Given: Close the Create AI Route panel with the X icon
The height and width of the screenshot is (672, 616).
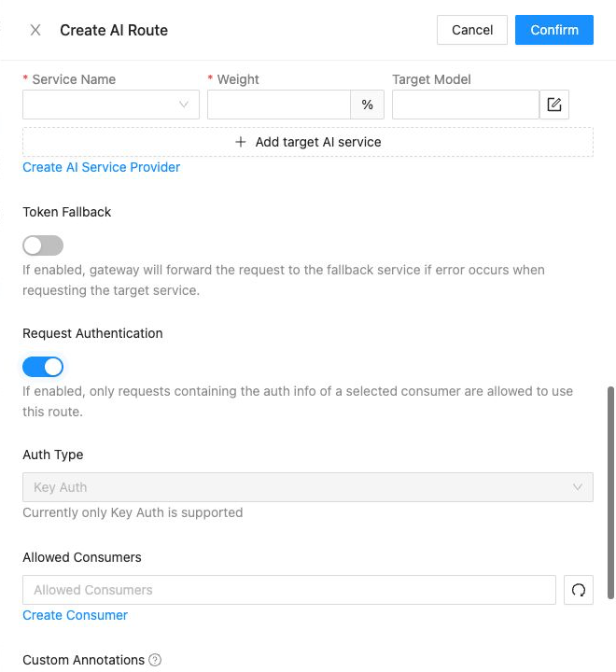Looking at the screenshot, I should 35,30.
